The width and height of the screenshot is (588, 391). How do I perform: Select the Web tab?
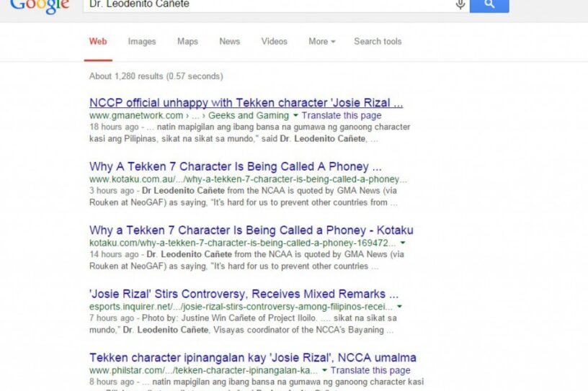click(x=98, y=42)
